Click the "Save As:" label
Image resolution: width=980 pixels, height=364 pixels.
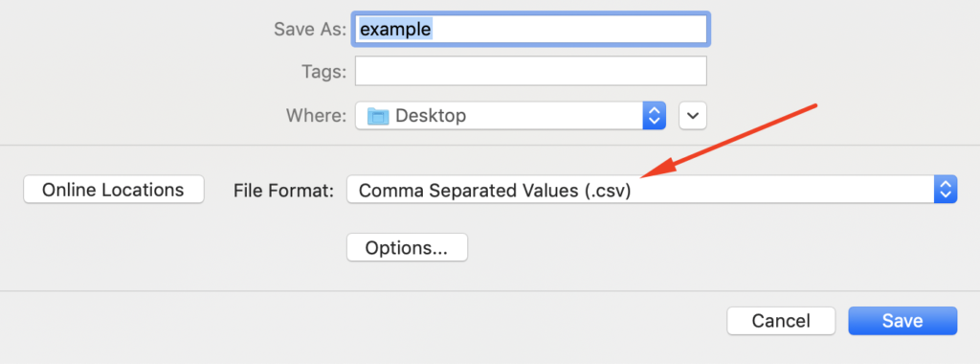click(x=310, y=30)
